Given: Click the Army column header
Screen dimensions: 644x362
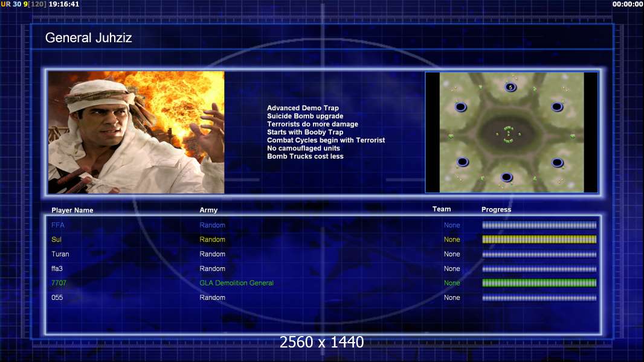Looking at the screenshot, I should (x=208, y=211).
